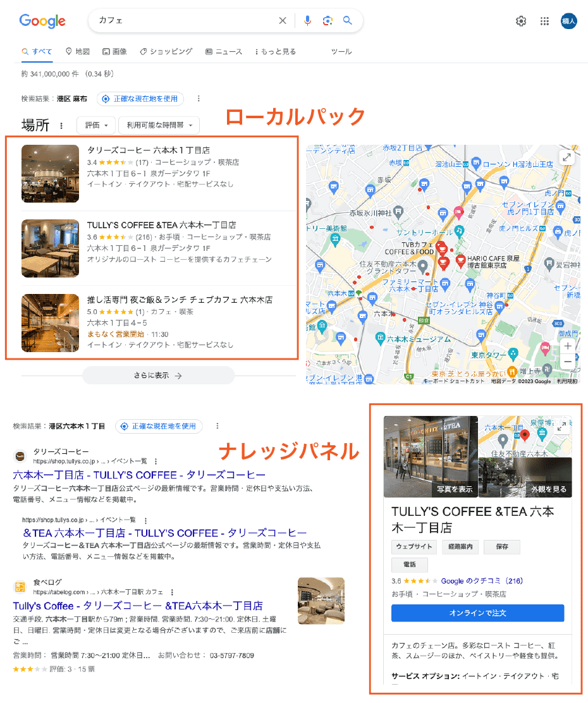Open Google Lens image search icon
This screenshot has height=703, width=588.
tap(327, 21)
